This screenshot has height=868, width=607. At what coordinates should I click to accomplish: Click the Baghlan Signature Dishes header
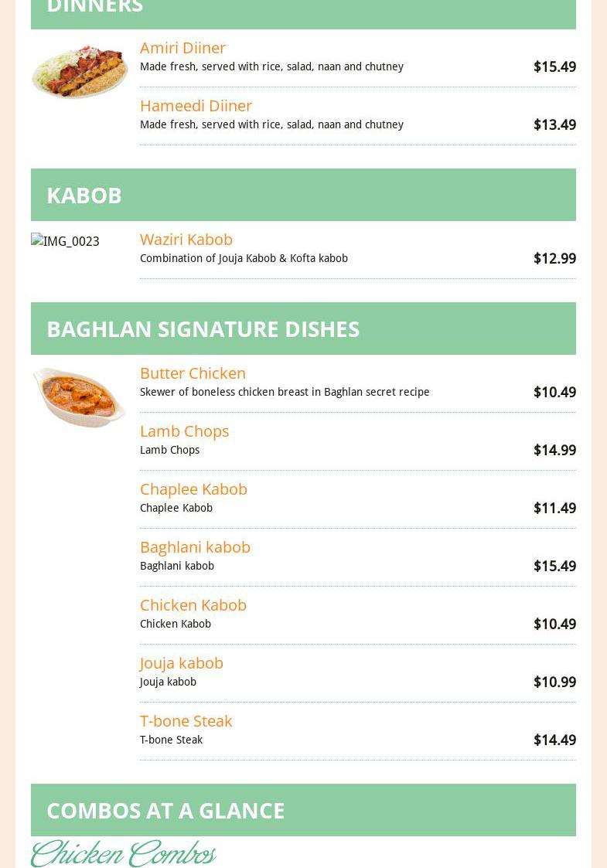[x=203, y=329]
